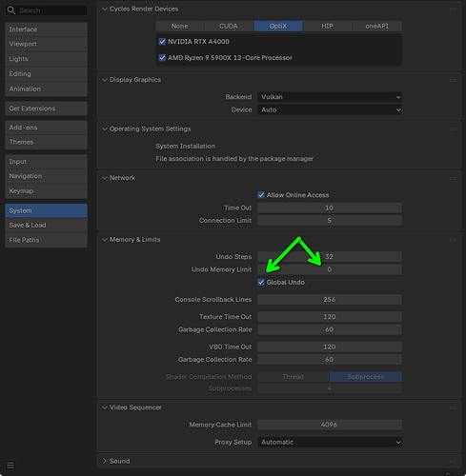Click the Connection Limit field showing 5
This screenshot has width=466, height=476.
[330, 221]
